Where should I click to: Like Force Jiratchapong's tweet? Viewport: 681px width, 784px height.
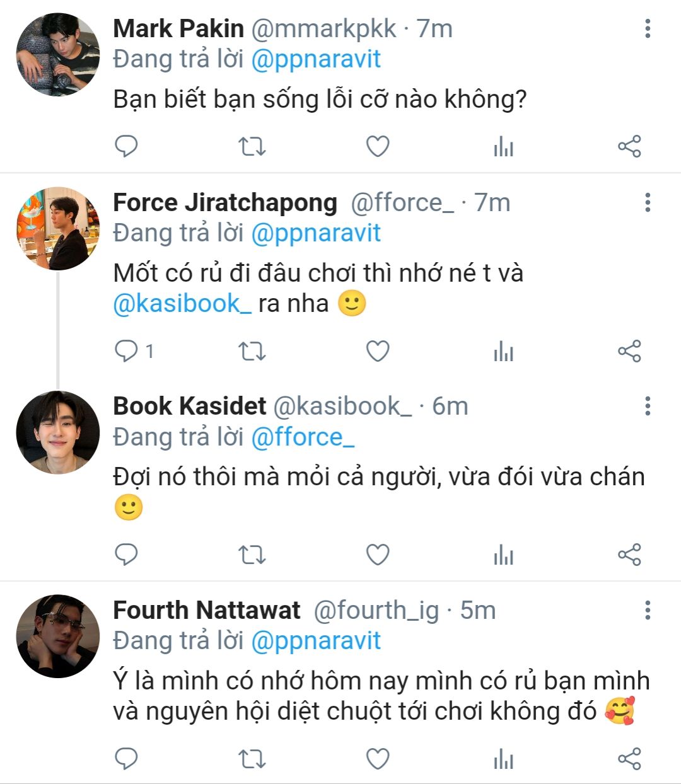click(378, 351)
